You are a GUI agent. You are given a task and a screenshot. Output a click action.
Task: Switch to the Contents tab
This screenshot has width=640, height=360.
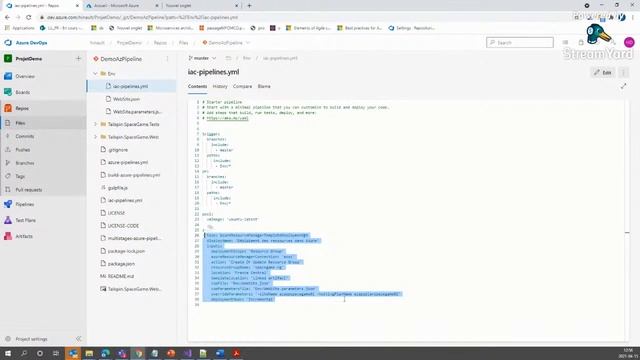198,87
